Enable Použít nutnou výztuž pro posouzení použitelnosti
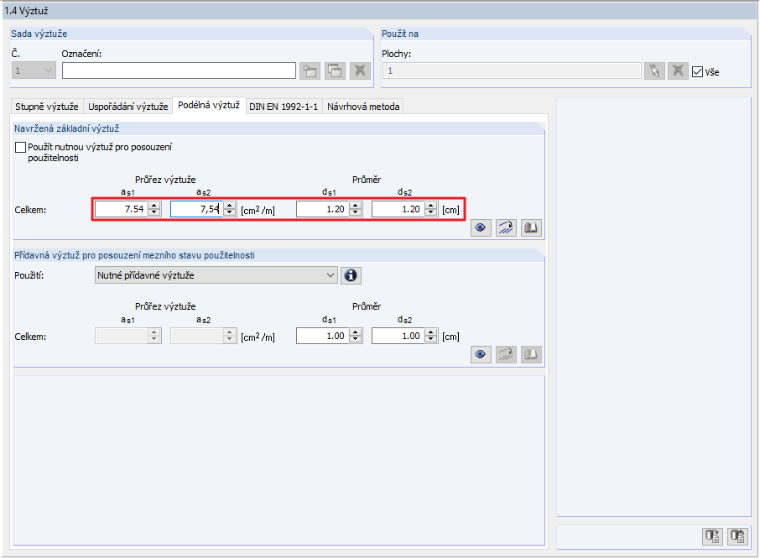760x559 pixels. click(x=20, y=147)
